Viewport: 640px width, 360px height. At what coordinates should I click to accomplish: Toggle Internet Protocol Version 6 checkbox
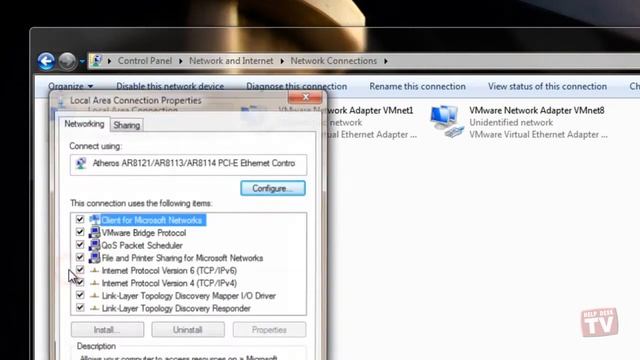80,270
